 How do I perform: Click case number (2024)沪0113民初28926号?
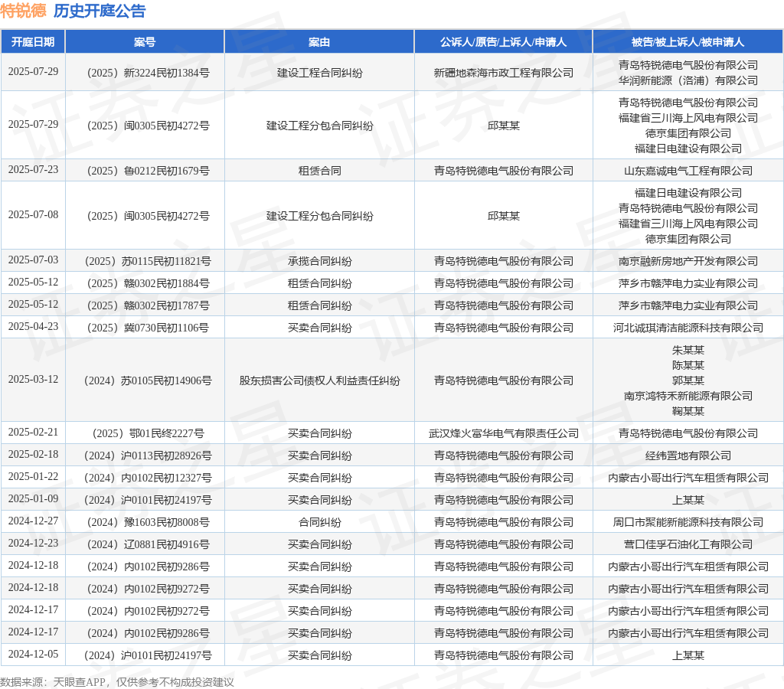(x=145, y=456)
